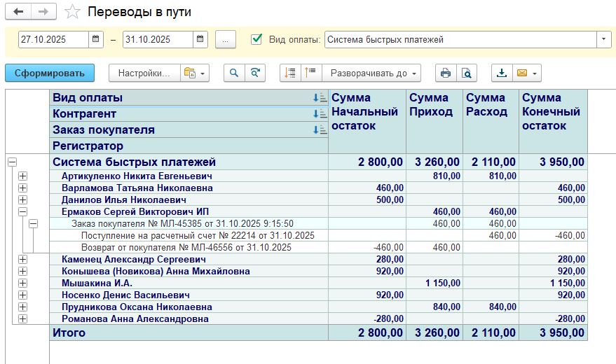Expand the Мышакина И.А. row

[22, 283]
